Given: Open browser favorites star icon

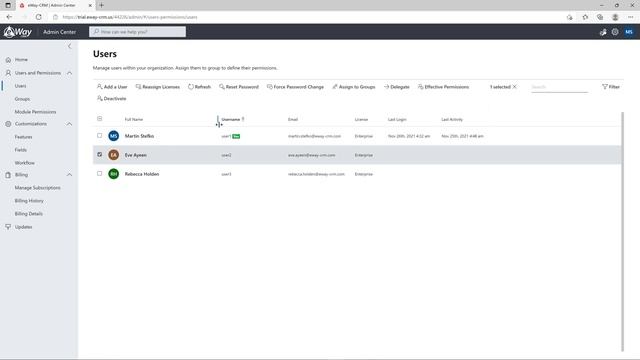Looking at the screenshot, I should coord(585,17).
